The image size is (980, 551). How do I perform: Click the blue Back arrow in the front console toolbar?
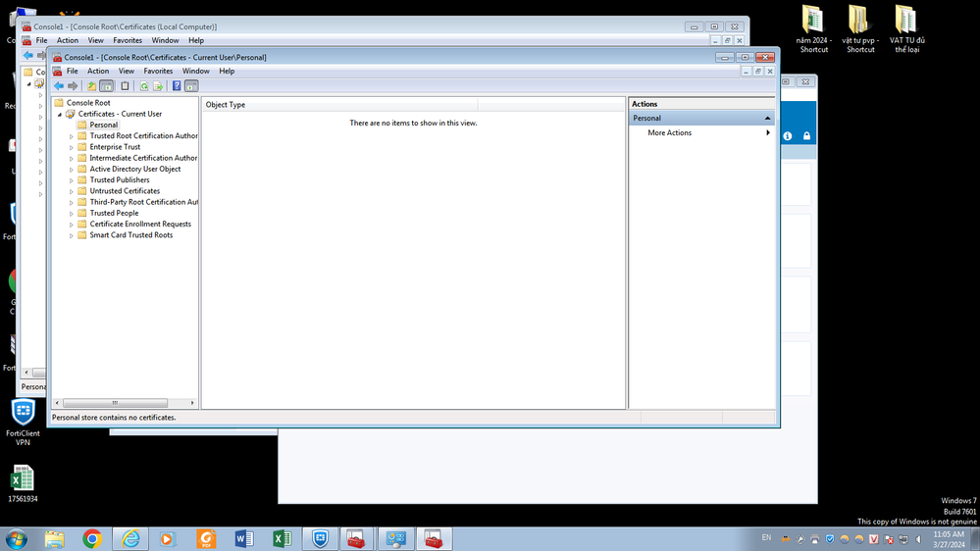[59, 86]
